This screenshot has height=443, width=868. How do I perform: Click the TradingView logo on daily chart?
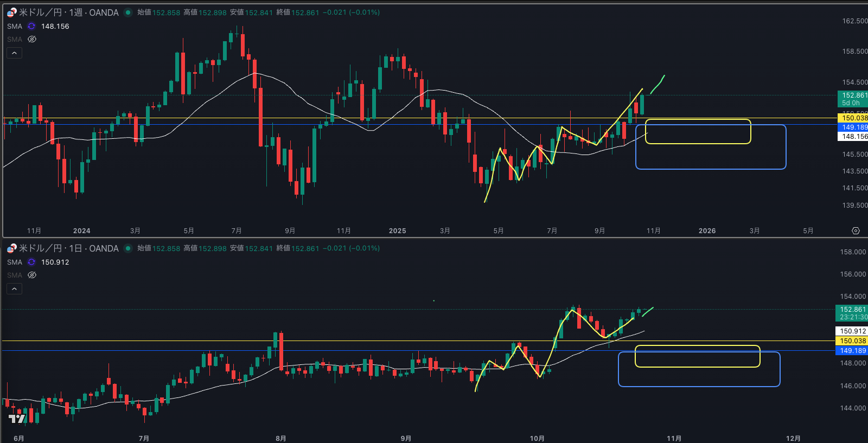pyautogui.click(x=17, y=419)
